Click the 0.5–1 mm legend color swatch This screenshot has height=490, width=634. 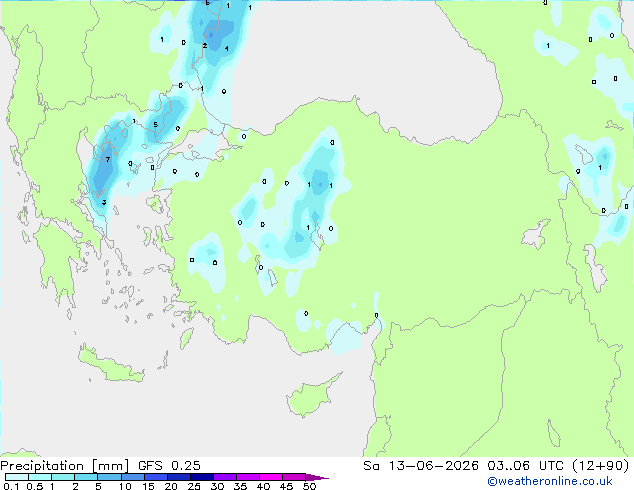coord(40,477)
